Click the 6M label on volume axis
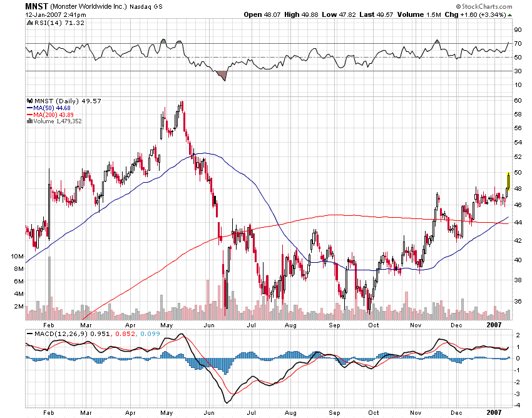 [x=19, y=281]
